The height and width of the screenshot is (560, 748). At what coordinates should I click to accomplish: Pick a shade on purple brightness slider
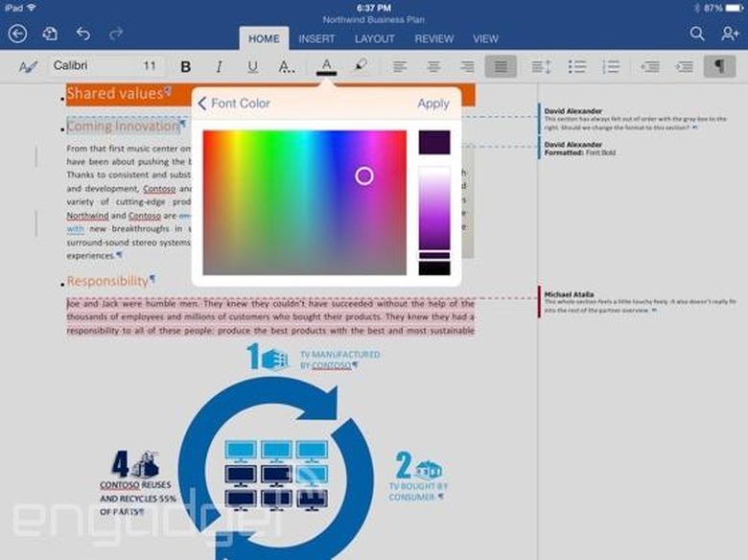tap(434, 208)
